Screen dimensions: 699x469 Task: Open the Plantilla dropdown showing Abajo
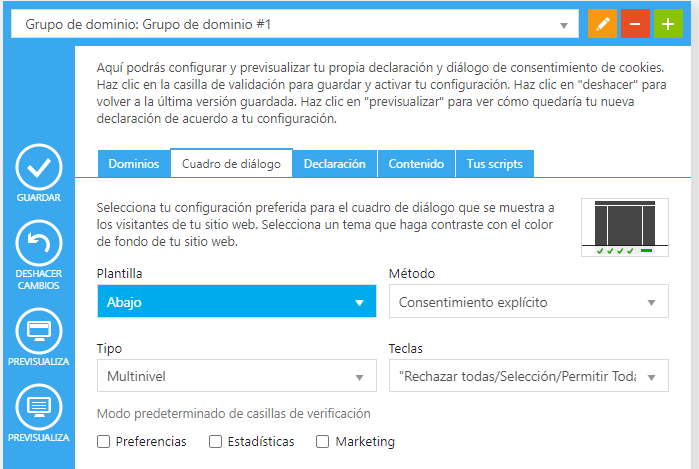(x=237, y=302)
